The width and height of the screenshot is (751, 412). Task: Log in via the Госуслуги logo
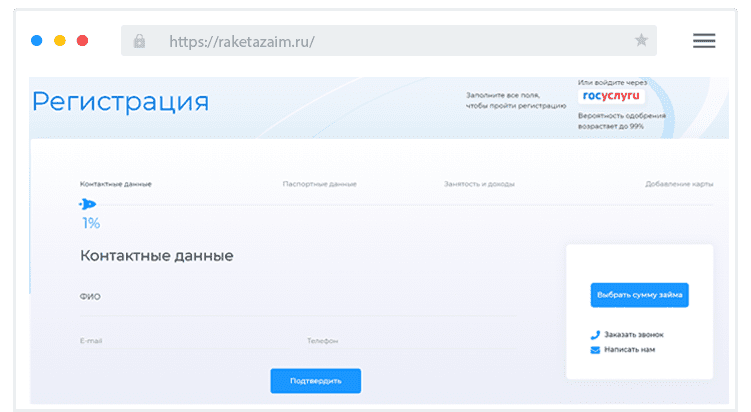[611, 96]
